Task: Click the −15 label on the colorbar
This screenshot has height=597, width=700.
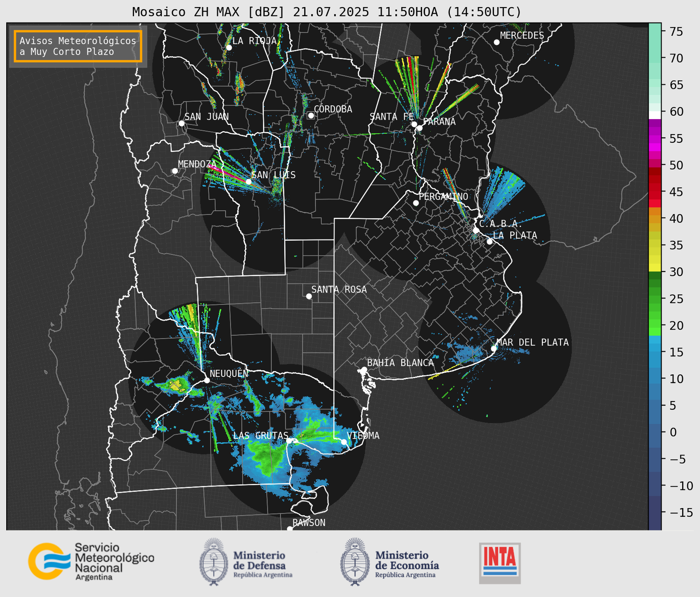Action: coord(681,512)
